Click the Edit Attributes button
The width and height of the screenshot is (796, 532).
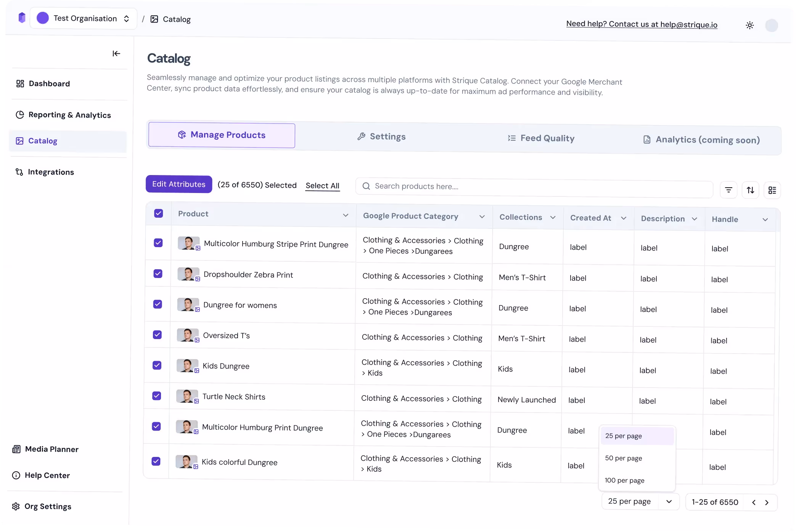[179, 184]
